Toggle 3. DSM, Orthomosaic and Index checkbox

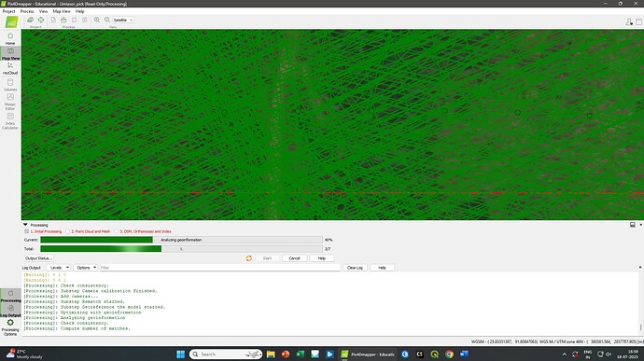tap(117, 231)
